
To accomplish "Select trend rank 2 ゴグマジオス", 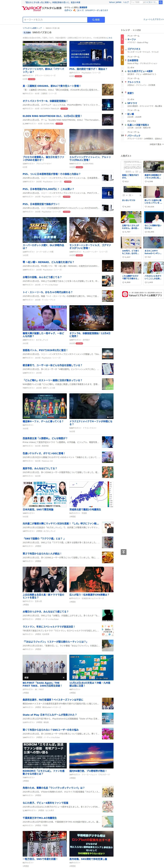I will tap(134, 49).
